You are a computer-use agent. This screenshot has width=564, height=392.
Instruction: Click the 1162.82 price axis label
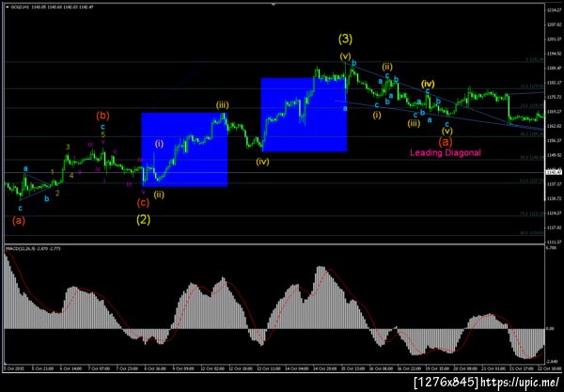click(x=555, y=126)
